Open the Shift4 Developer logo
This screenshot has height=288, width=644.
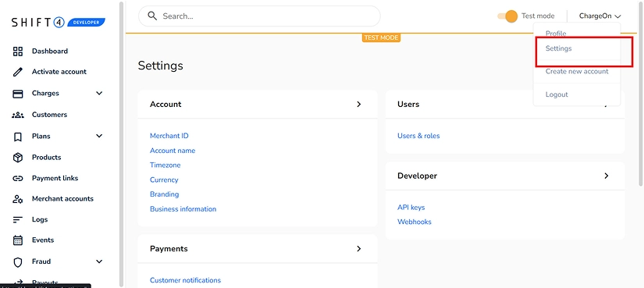(59, 22)
